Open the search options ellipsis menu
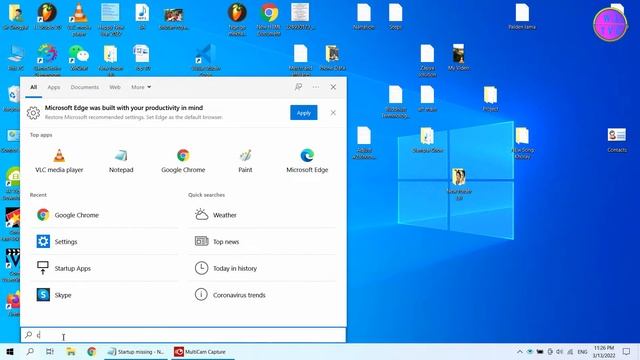The width and height of the screenshot is (640, 360). [316, 87]
